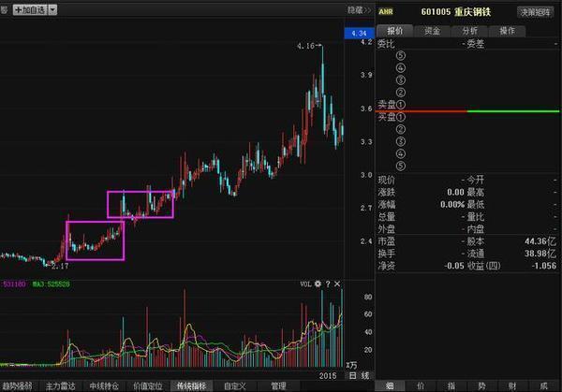Click the 涨幅 0.00% value

click(452, 204)
